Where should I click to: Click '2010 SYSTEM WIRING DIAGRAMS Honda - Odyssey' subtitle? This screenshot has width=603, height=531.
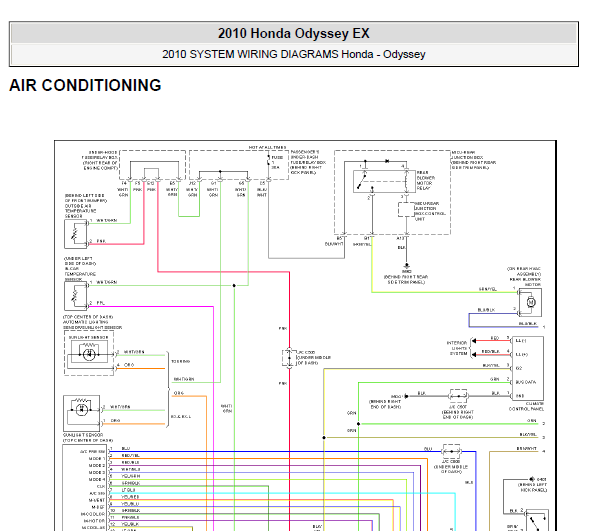(293, 54)
